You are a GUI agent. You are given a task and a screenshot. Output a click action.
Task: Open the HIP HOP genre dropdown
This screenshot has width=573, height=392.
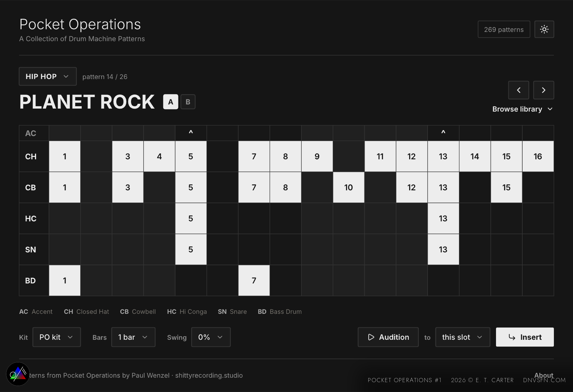(48, 76)
